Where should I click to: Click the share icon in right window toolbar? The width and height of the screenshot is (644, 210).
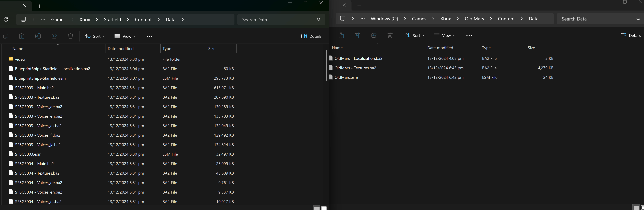374,35
